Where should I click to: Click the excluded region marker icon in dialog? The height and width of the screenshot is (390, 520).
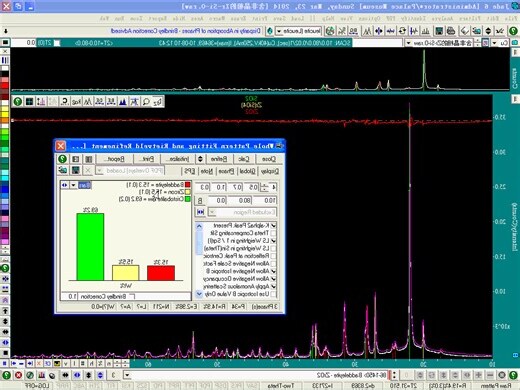pyautogui.click(x=200, y=212)
